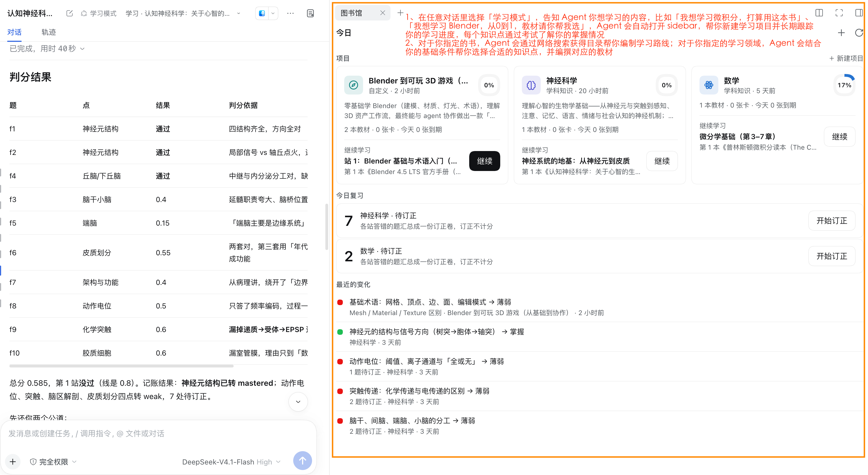The height and width of the screenshot is (475, 868).
Task: Click the red dot beside 脑干、间脑 entry
Action: (x=340, y=421)
